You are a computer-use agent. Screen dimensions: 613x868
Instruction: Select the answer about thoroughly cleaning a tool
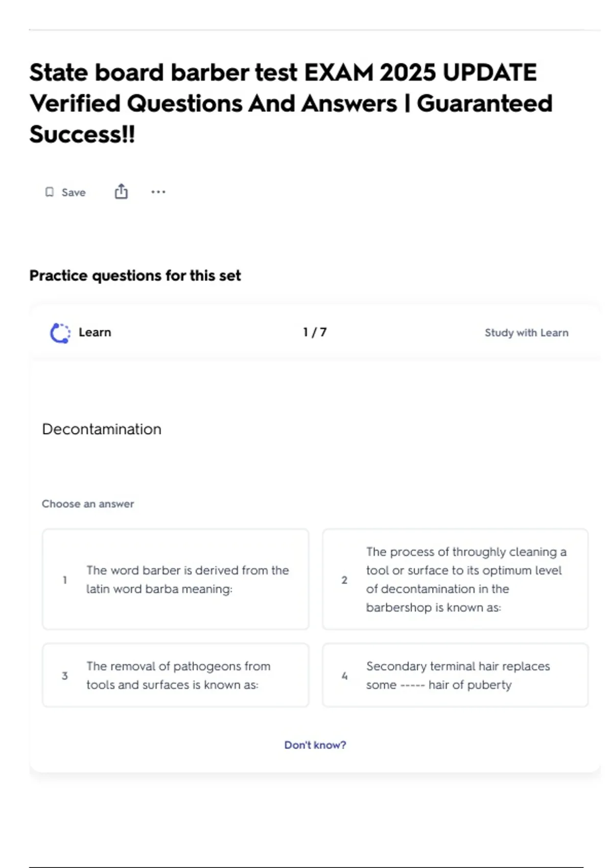(455, 580)
